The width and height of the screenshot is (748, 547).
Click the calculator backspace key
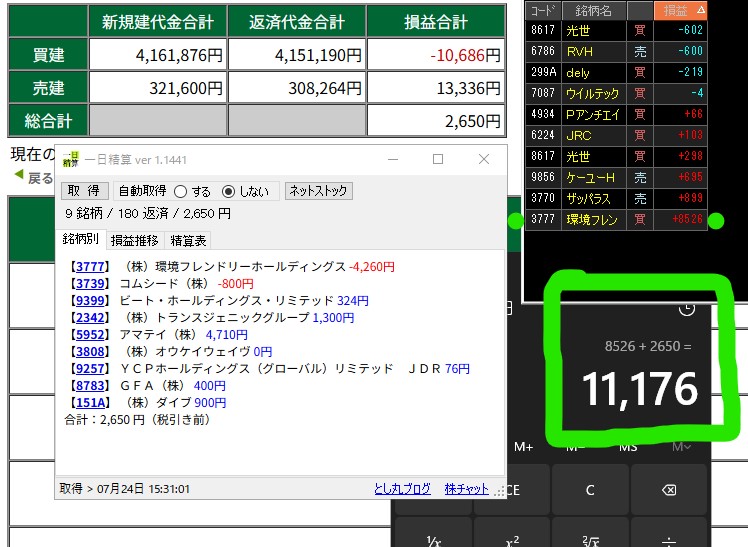(x=669, y=490)
